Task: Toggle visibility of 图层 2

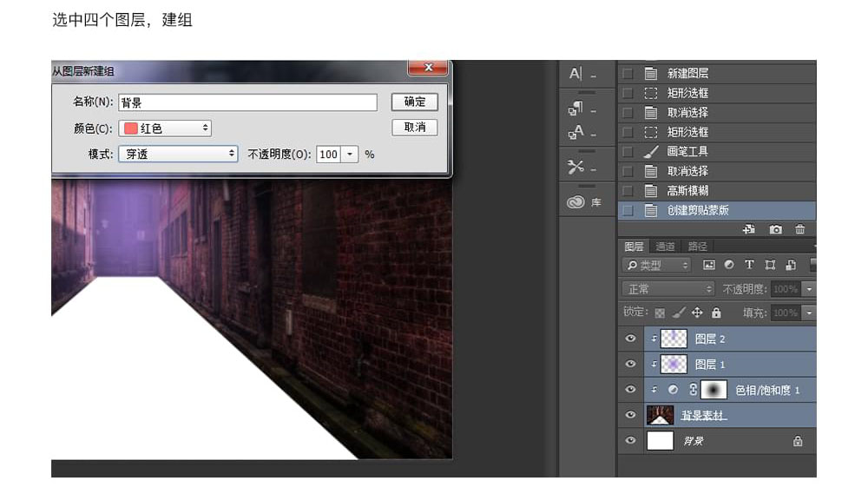Action: tap(630, 339)
